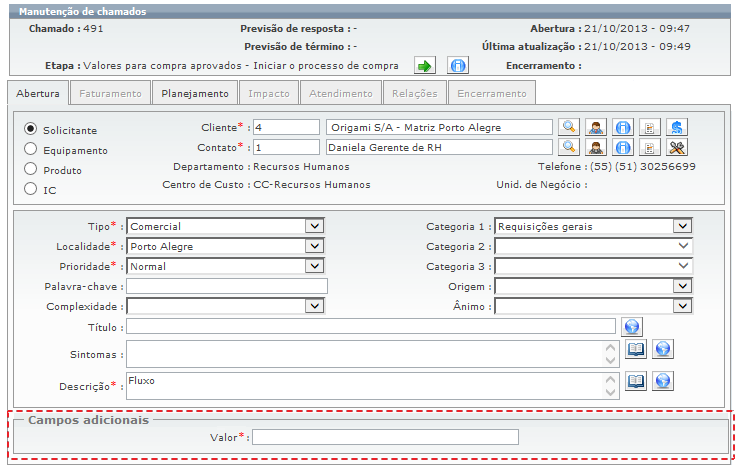Click the blue info icon next to Etapa arrow
This screenshot has width=739, height=471.
click(x=458, y=66)
